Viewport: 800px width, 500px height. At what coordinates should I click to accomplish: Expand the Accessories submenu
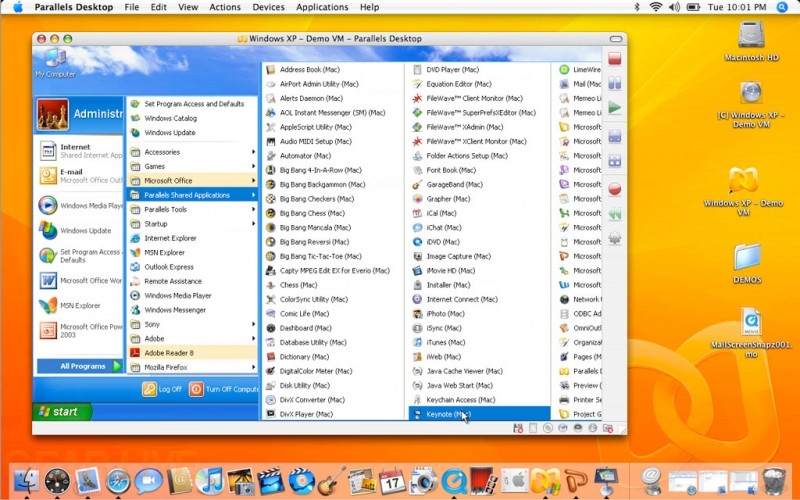(192, 152)
